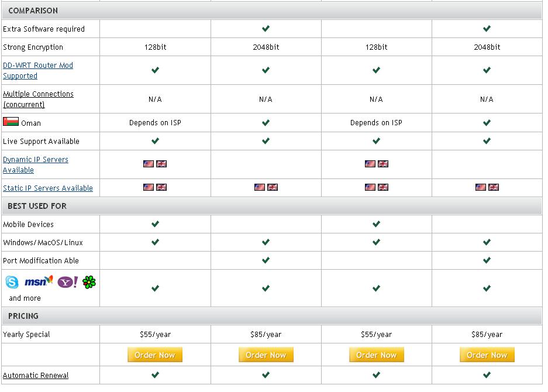The width and height of the screenshot is (548, 392).
Task: Click UK flag in fourth column Static IP row
Action: coord(494,187)
